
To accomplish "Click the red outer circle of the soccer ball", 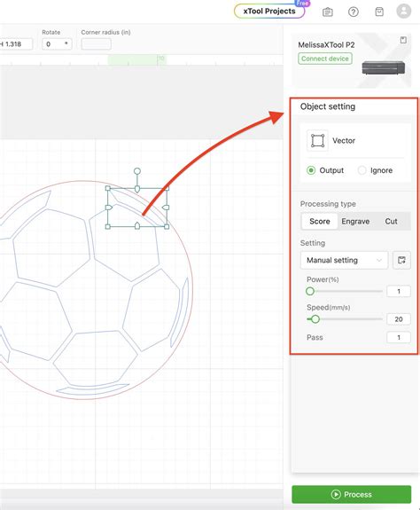I will (x=192, y=289).
